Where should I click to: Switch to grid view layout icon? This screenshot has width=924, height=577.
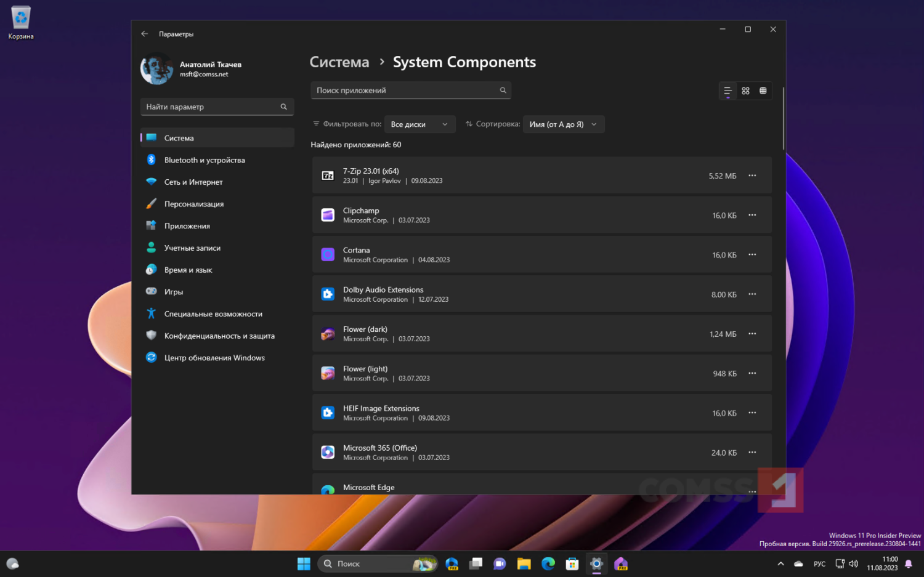tap(745, 91)
